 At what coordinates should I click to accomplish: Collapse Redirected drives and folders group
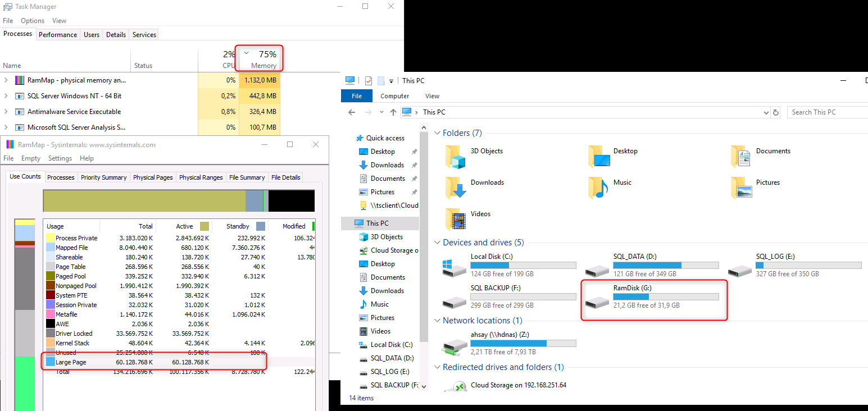coord(437,367)
